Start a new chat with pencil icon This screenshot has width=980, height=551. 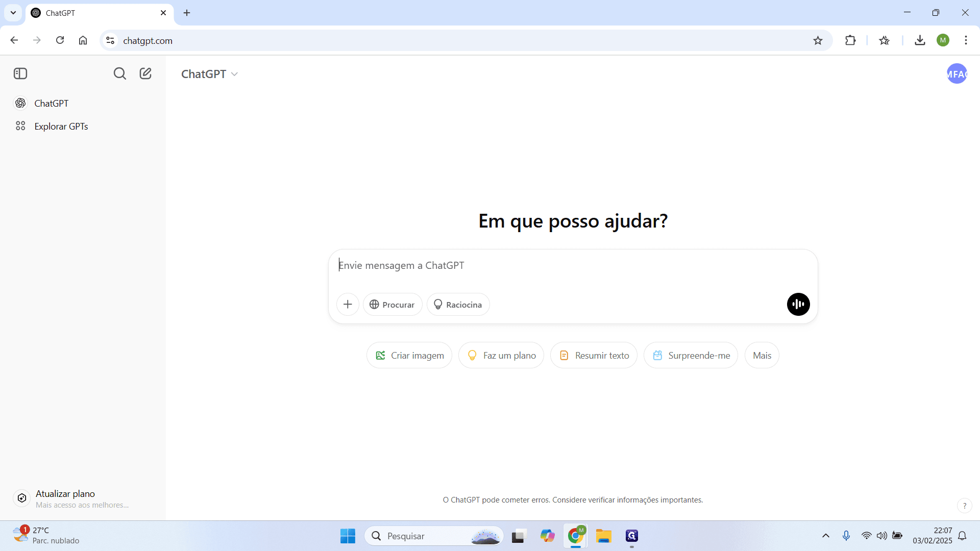[x=145, y=73]
